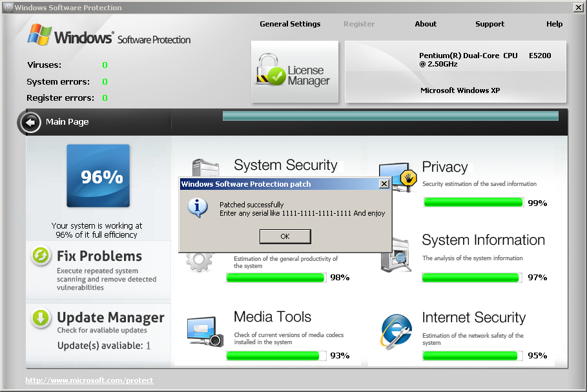Click the general productivity 98% progress bar

(276, 278)
